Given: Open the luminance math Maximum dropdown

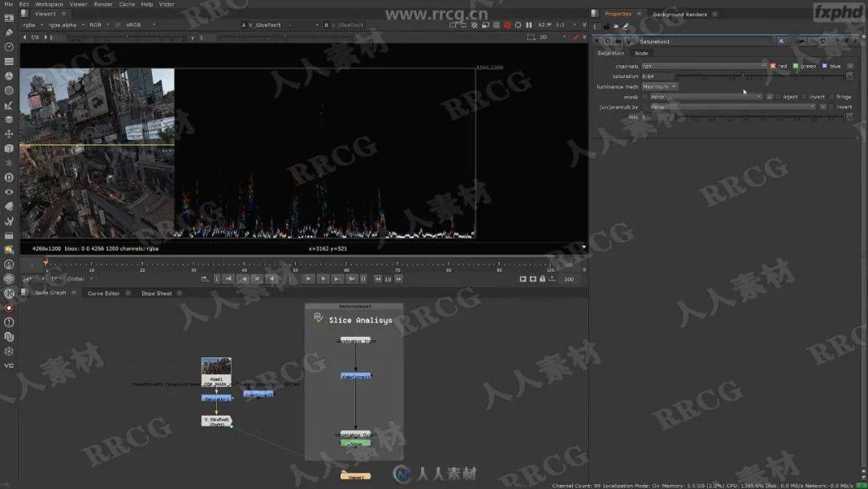Looking at the screenshot, I should click(x=660, y=86).
